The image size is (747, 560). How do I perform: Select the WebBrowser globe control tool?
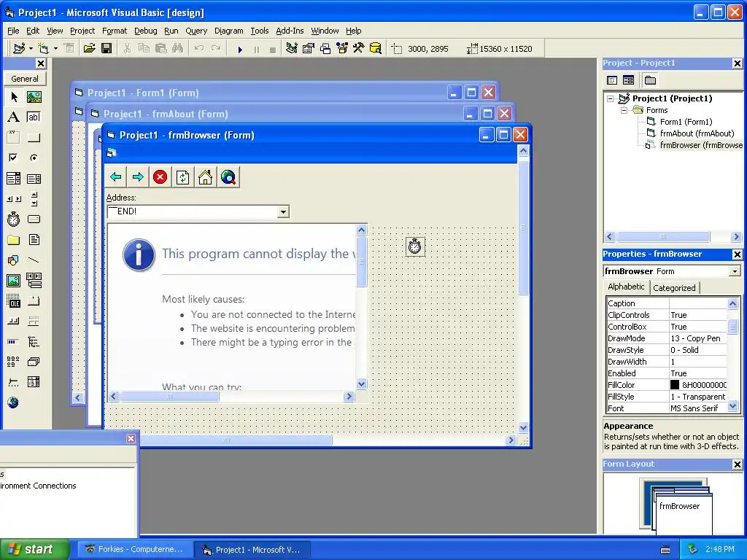(x=14, y=402)
